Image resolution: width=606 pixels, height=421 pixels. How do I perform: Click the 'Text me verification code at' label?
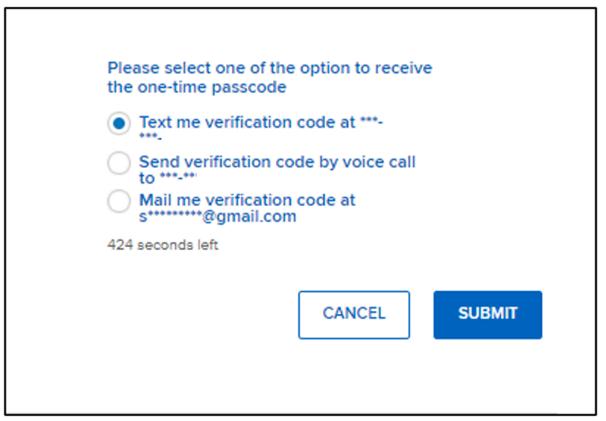[x=246, y=123]
